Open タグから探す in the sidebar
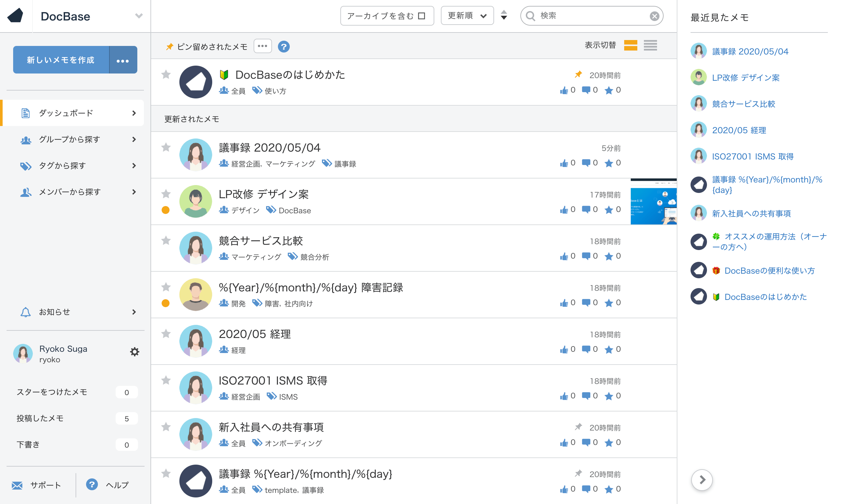Image resolution: width=841 pixels, height=504 pixels. 62,166
